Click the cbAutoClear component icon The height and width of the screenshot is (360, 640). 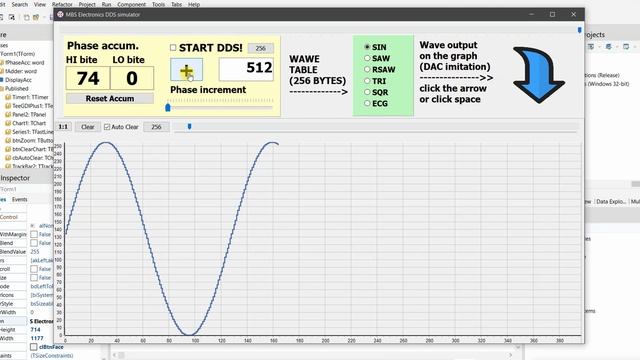pyautogui.click(x=8, y=158)
